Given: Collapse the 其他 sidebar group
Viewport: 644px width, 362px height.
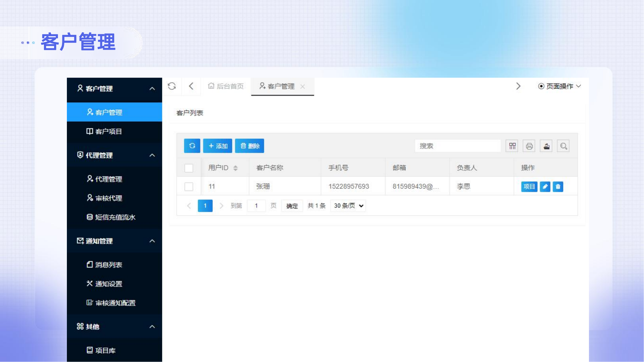Looking at the screenshot, I should point(152,327).
